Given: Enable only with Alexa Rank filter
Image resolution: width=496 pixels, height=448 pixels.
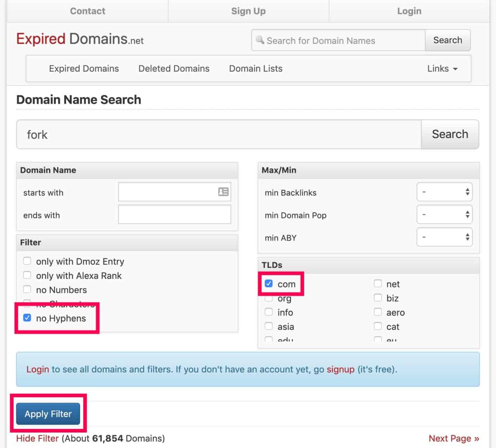Looking at the screenshot, I should (27, 275).
